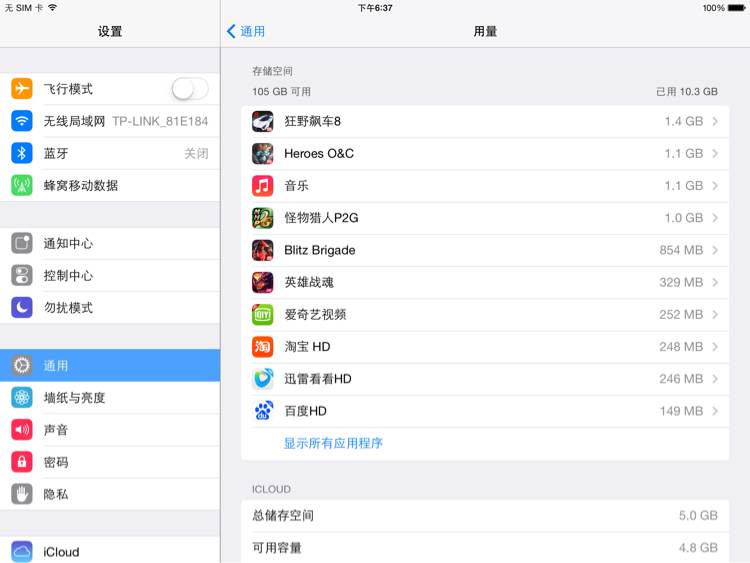Viewport: 750px width, 563px height.
Task: Tap the orange 淘宝 HD app icon
Action: point(263,347)
